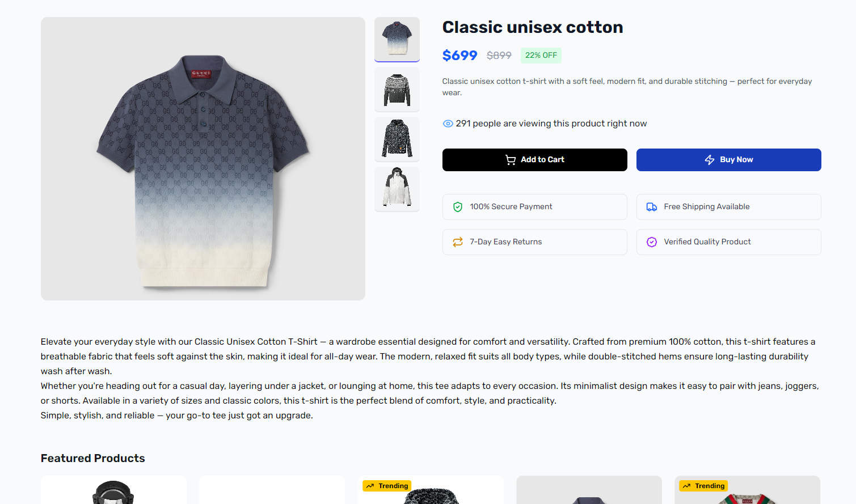
Task: Open the helmet featured product card
Action: (x=113, y=490)
